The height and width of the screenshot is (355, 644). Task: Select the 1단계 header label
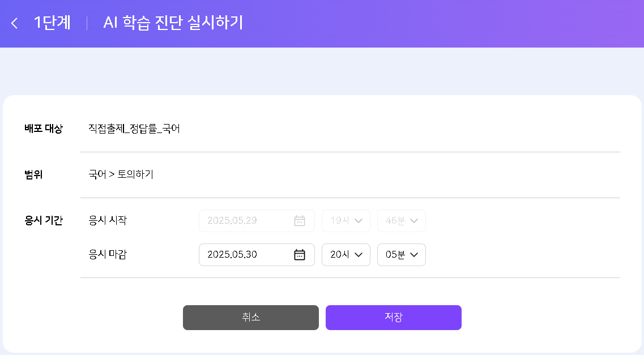[52, 23]
